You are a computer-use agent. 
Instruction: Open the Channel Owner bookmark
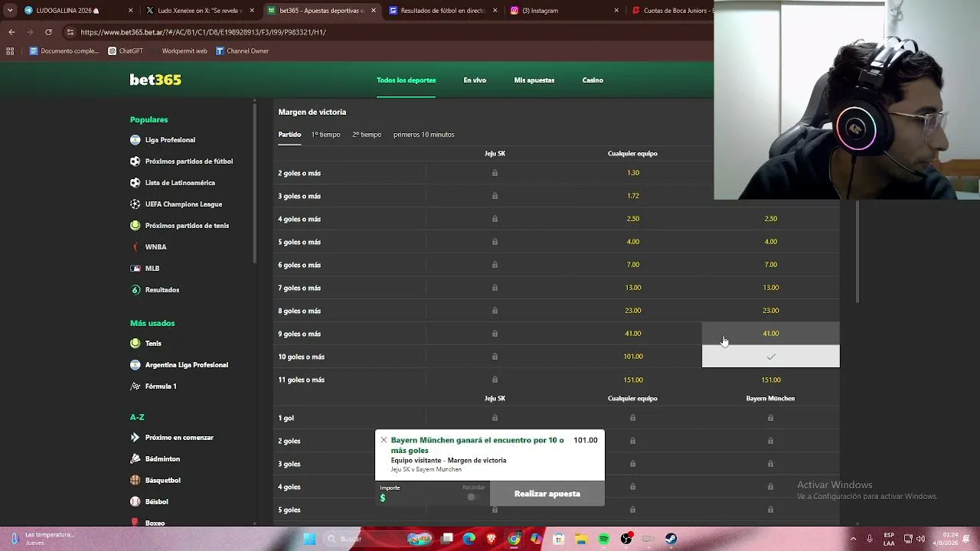(242, 51)
